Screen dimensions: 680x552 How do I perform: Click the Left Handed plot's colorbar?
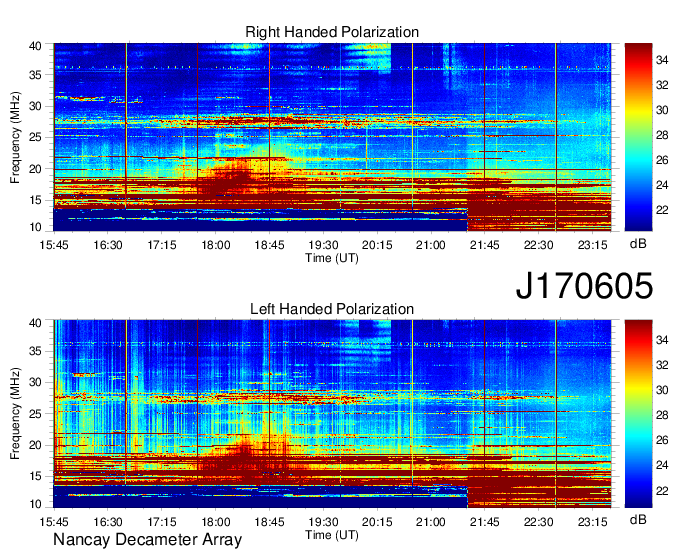(x=638, y=414)
